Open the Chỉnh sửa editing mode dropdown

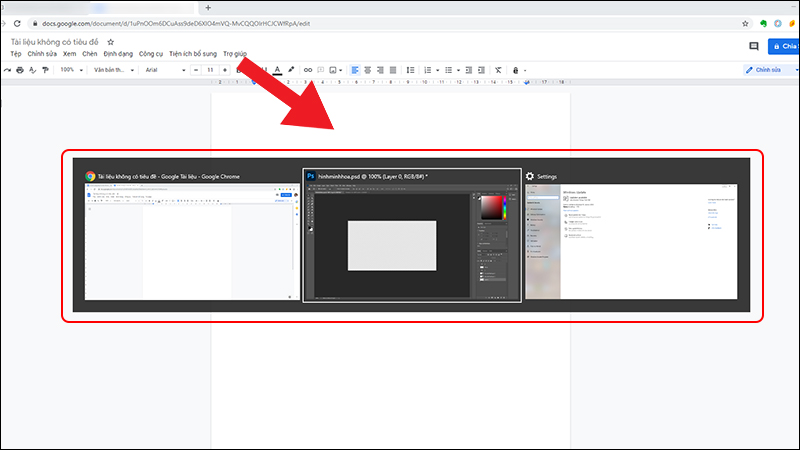coord(770,70)
